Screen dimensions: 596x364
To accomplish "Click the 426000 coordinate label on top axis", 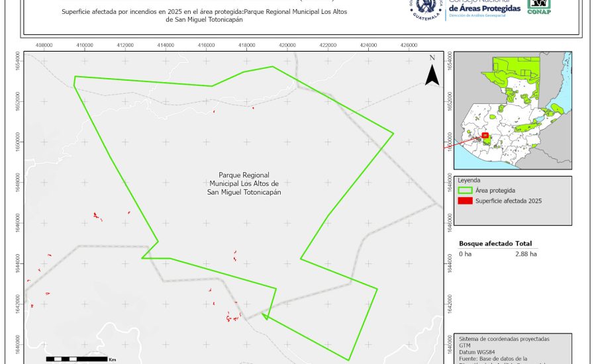I will pos(409,46).
